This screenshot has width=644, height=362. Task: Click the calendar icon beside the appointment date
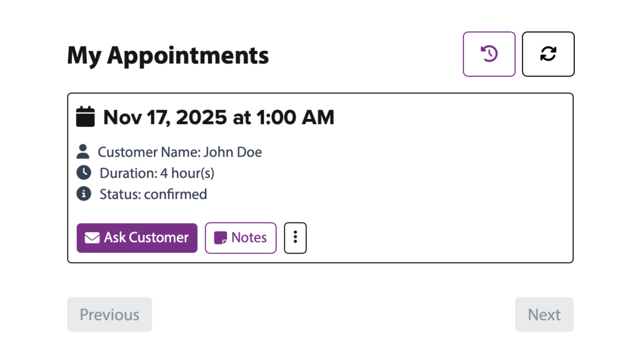[x=85, y=117]
